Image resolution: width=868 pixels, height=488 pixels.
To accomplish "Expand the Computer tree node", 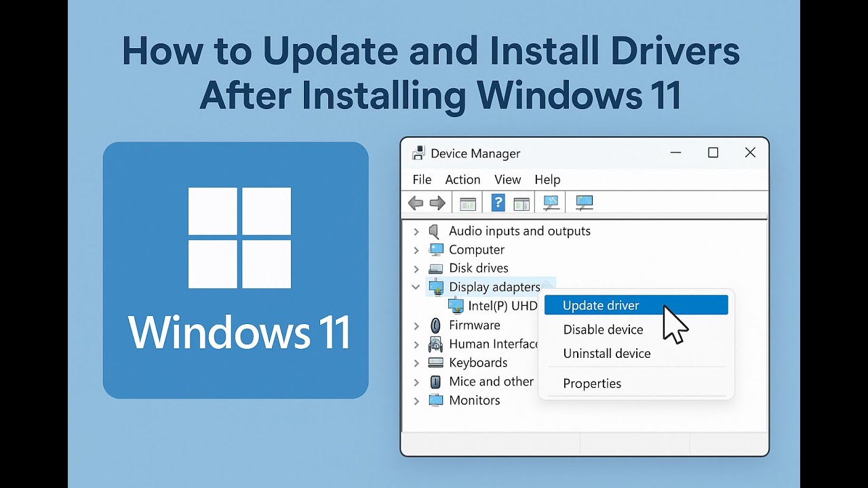I will tap(416, 250).
